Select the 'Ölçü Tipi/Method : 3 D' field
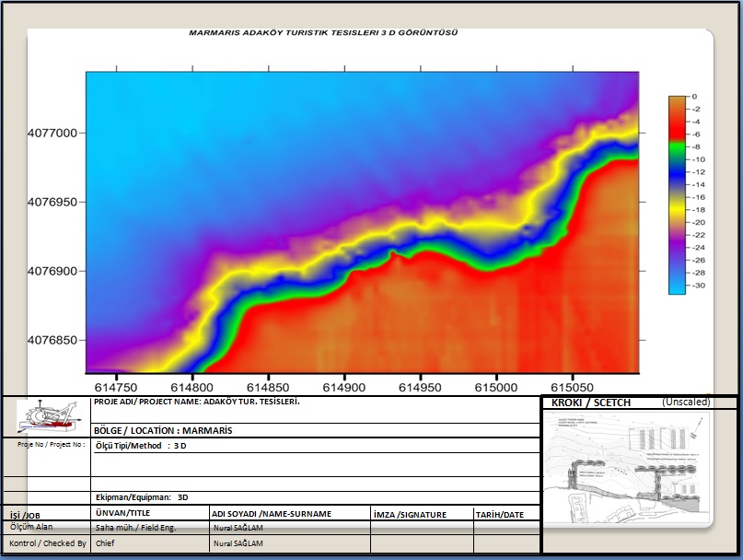 pos(143,446)
